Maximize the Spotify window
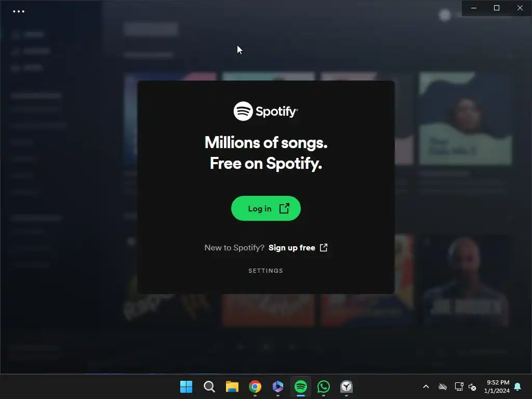This screenshot has height=399, width=532. pos(496,8)
